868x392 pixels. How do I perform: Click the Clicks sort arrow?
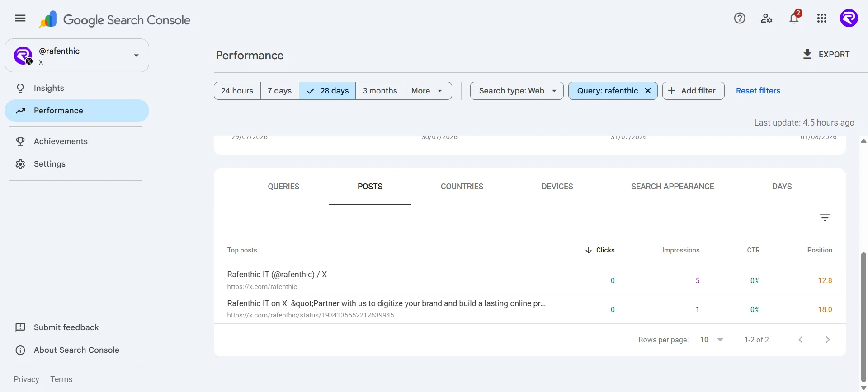588,250
